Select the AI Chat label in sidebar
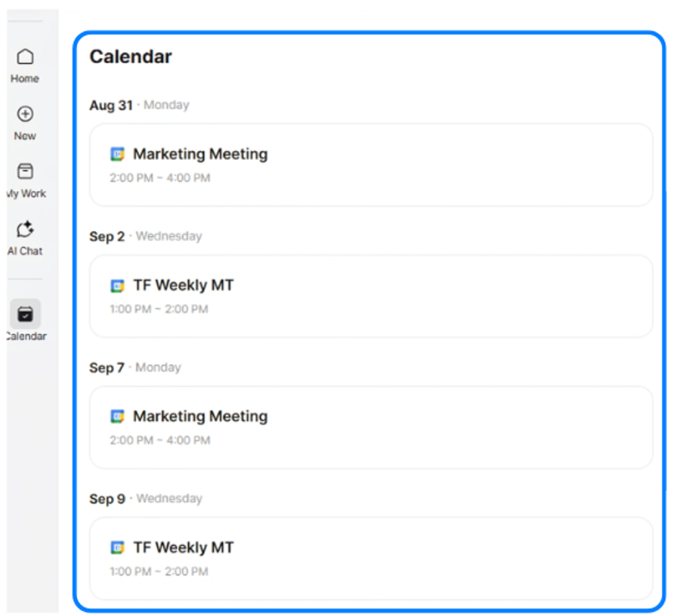The width and height of the screenshot is (684, 616). 25,251
